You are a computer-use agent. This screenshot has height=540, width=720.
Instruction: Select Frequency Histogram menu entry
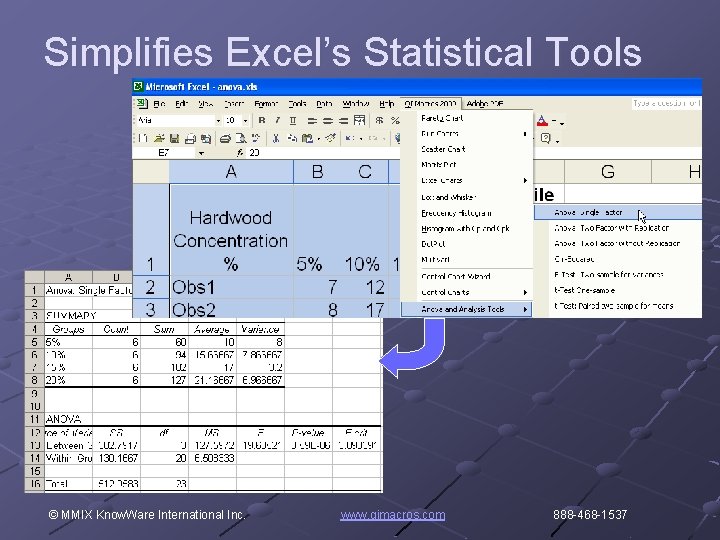coord(456,213)
